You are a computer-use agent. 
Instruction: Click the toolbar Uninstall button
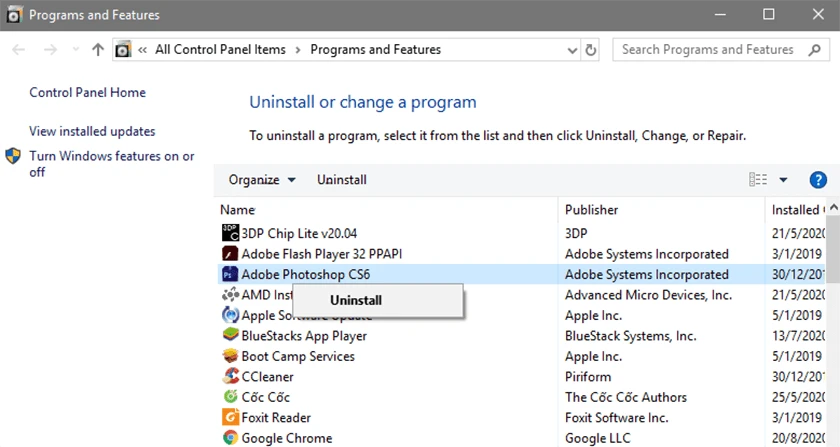(x=342, y=180)
